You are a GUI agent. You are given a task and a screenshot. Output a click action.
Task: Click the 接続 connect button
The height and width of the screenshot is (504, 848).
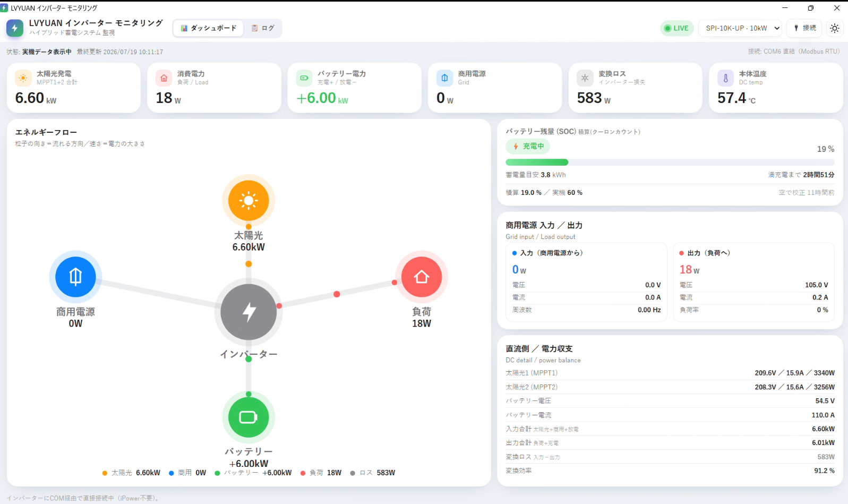click(x=804, y=28)
